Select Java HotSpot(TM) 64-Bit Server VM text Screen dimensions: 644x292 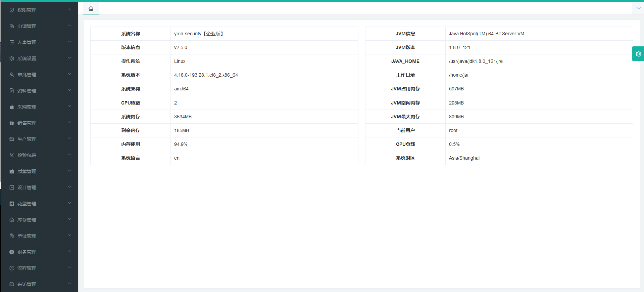[487, 34]
